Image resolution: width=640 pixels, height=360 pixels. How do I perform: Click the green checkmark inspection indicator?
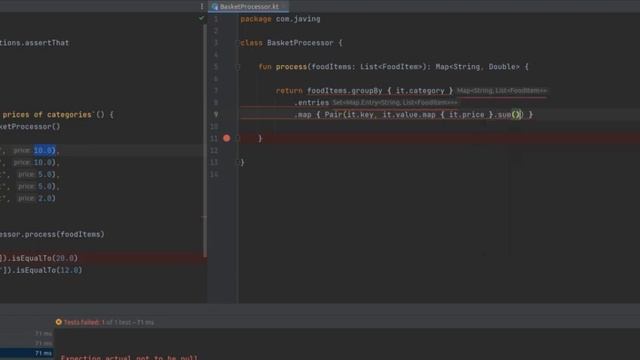pyautogui.click(x=201, y=18)
